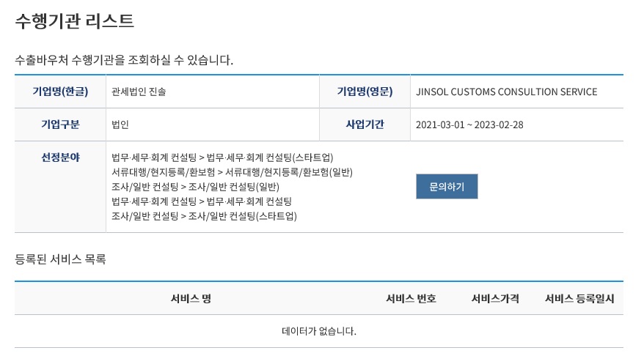
Task: Click the 등록된 서비스 목록 section heading
Action: [x=60, y=259]
